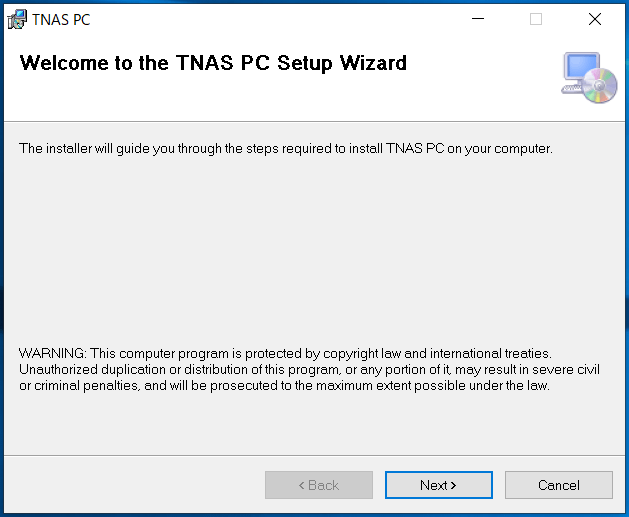Open the installer icon menu in title bar
This screenshot has height=517, width=629.
click(x=17, y=19)
